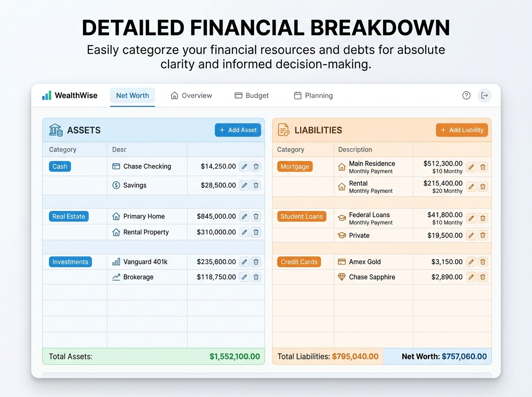Go to the Planning tab
The image size is (532, 397).
[x=313, y=95]
